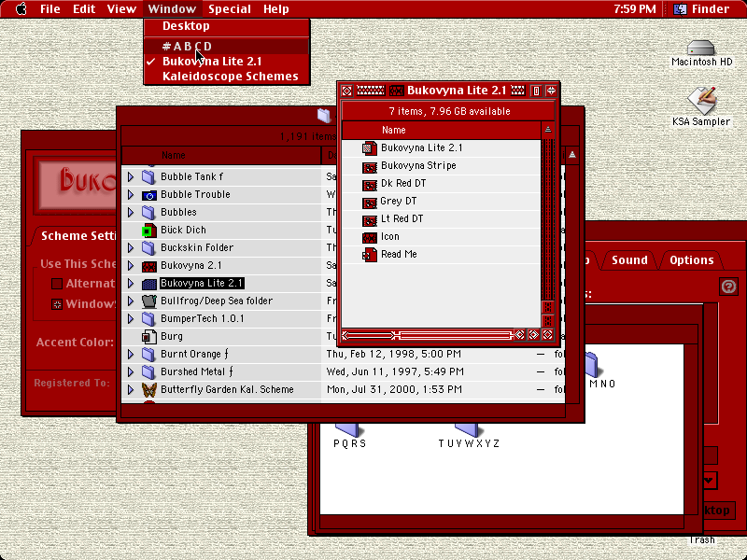
Task: Expand the Butterfly Garden Kal. Scheme triangle
Action: coord(131,390)
